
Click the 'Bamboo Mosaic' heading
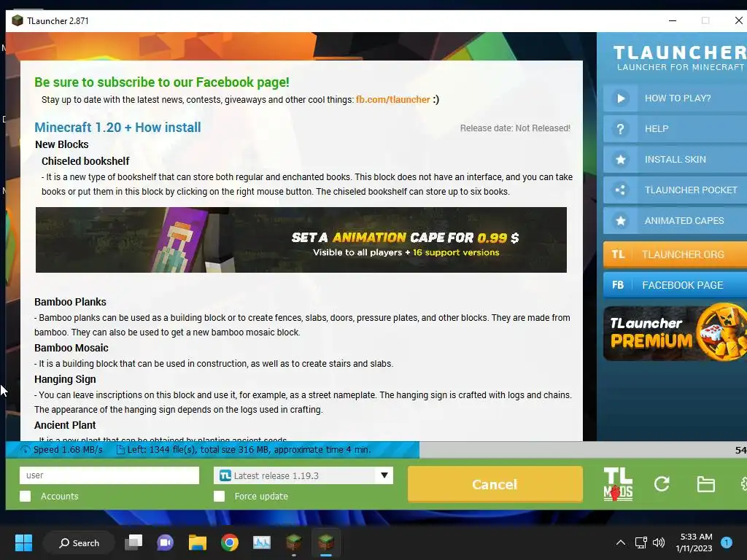pyautogui.click(x=71, y=348)
